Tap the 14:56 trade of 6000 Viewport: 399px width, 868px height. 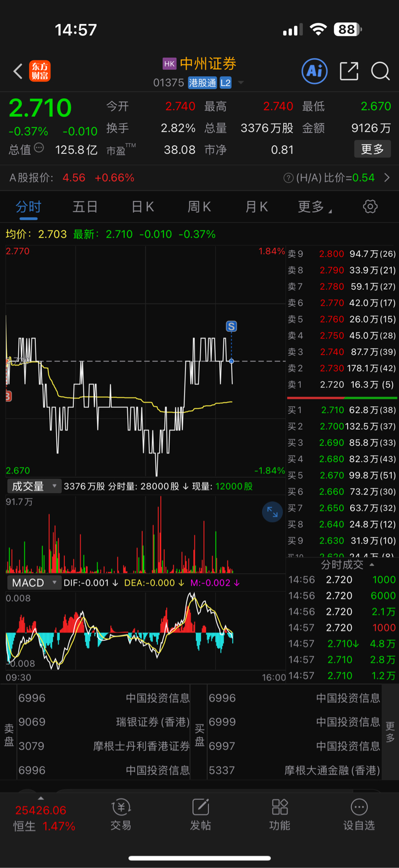click(x=342, y=596)
